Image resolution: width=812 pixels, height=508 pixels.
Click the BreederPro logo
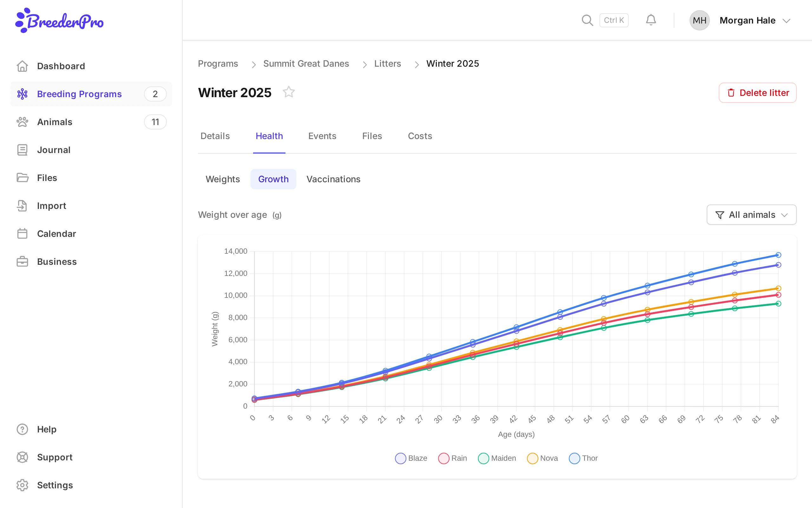tap(59, 21)
